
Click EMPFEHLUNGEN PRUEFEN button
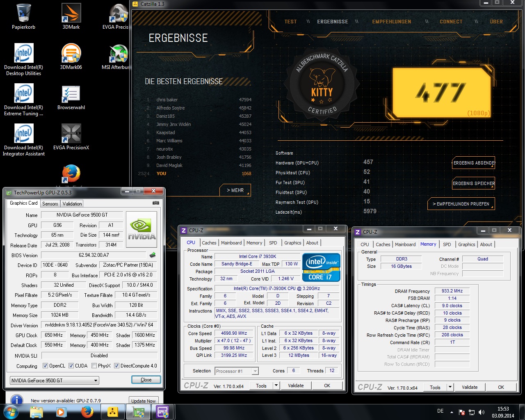tap(461, 204)
